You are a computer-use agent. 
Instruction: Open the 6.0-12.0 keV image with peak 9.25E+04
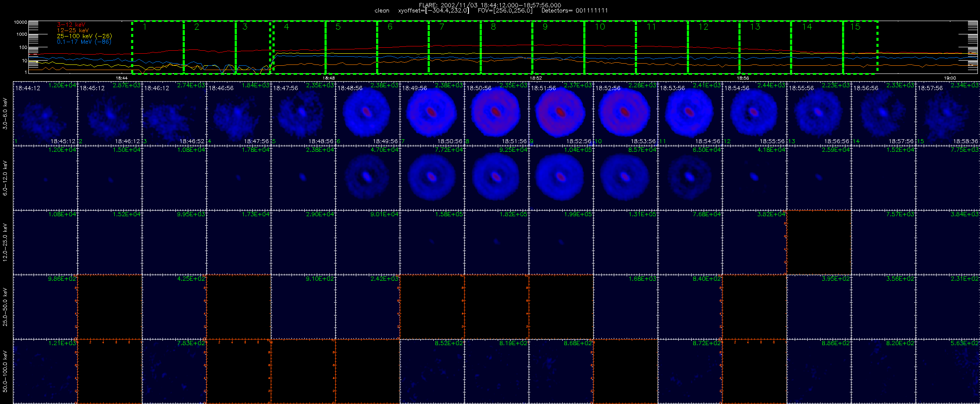pos(496,178)
